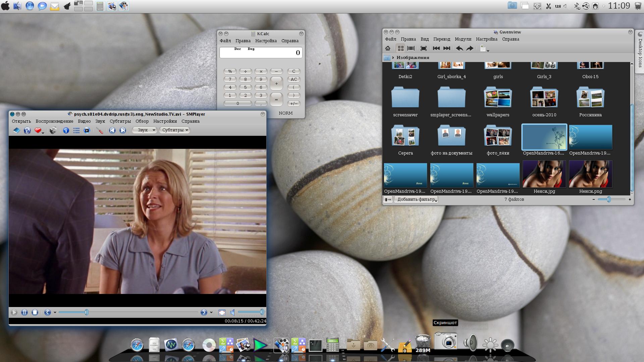Select the Ненси.jpg thumbnail
The image size is (644, 362).
[544, 174]
